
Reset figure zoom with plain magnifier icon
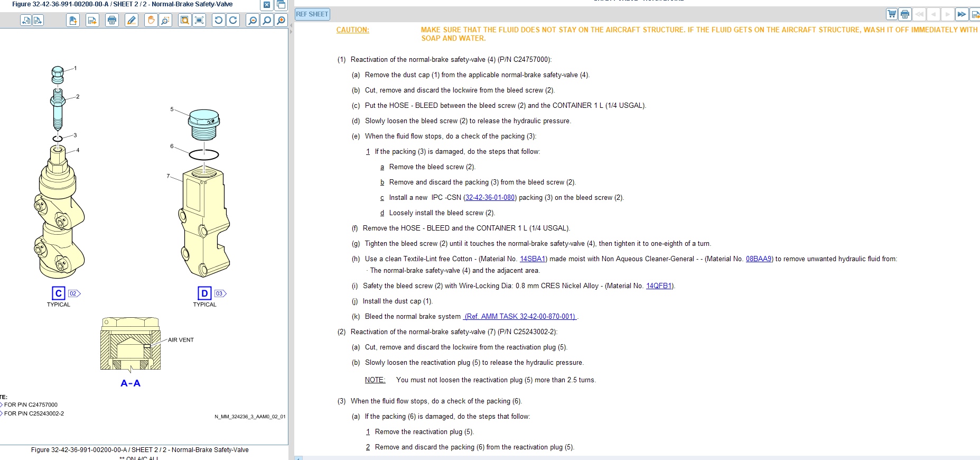[x=267, y=21]
